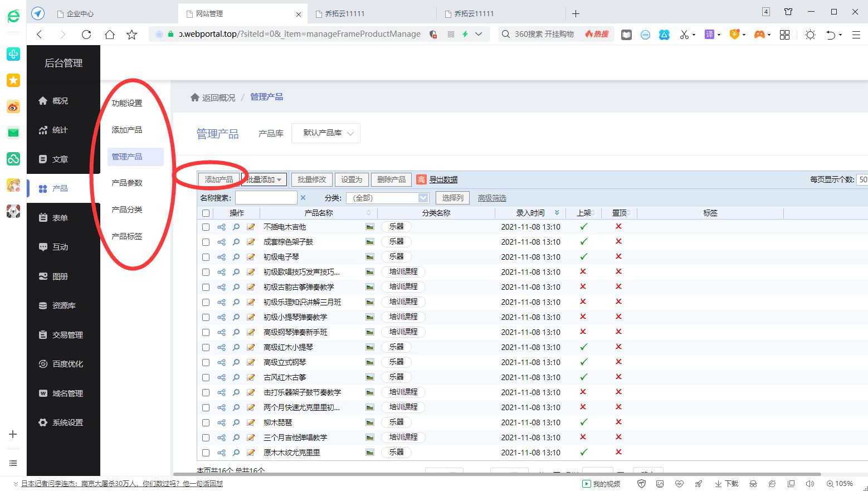This screenshot has width=868, height=491.
Task: Open magnifier preview for 初级电子琴
Action: 236,256
